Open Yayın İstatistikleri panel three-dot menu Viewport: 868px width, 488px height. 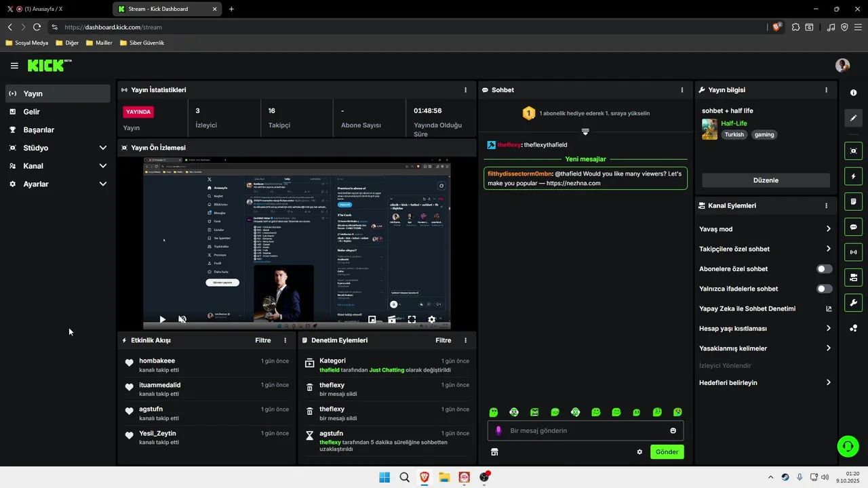point(465,90)
